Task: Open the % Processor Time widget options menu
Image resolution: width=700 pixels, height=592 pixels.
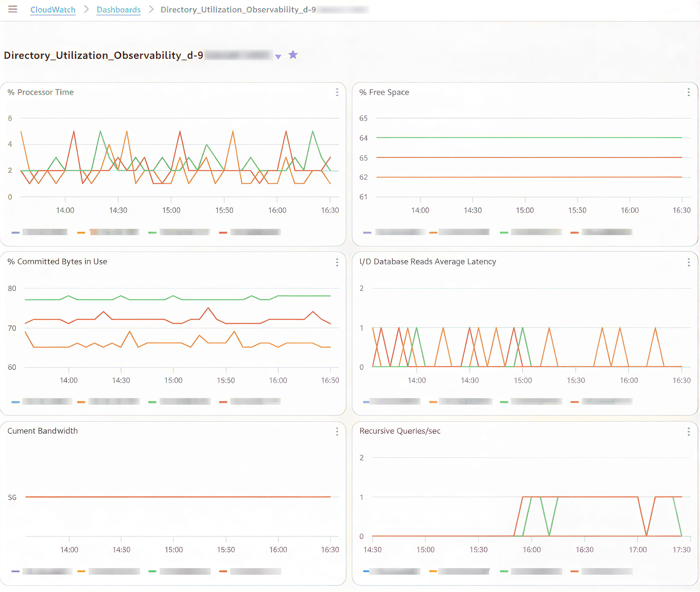Action: 337,92
